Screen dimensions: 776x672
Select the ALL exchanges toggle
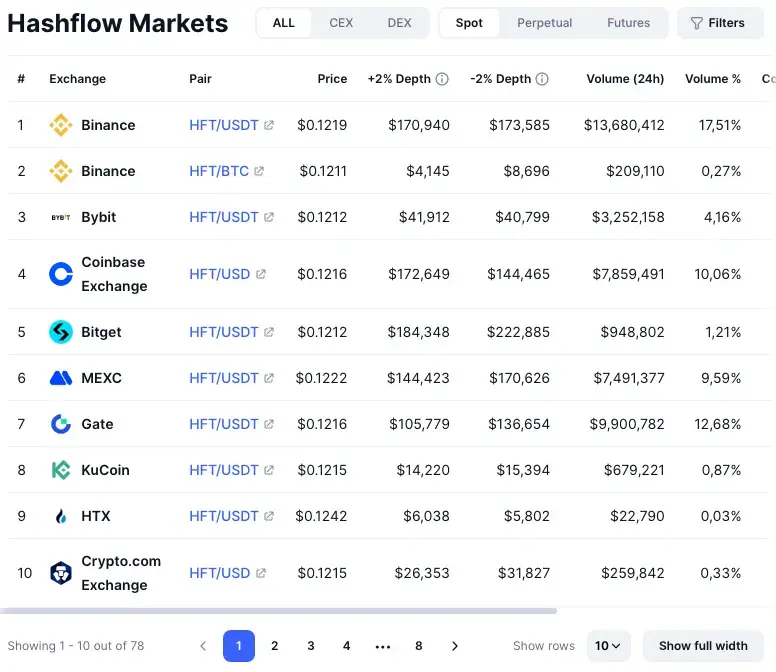284,23
